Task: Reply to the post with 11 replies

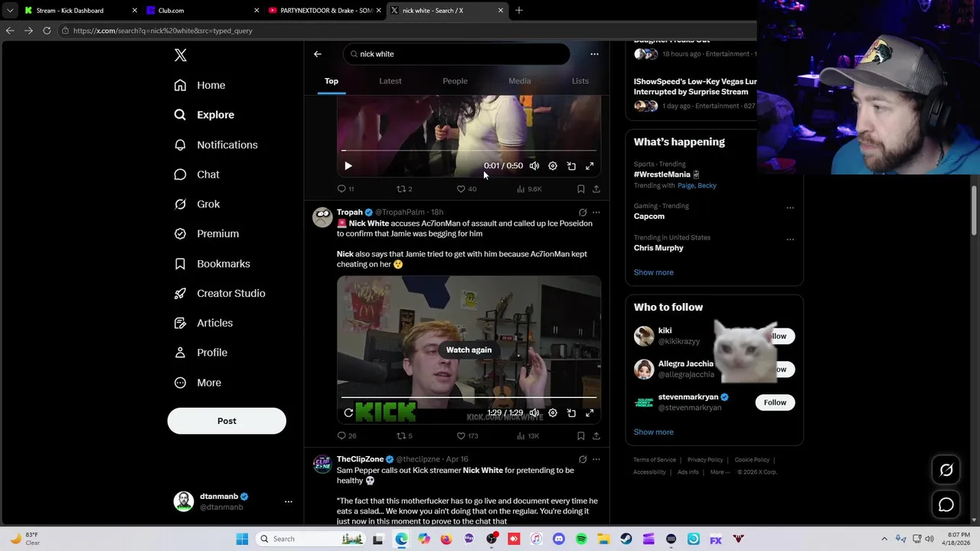Action: pos(345,189)
